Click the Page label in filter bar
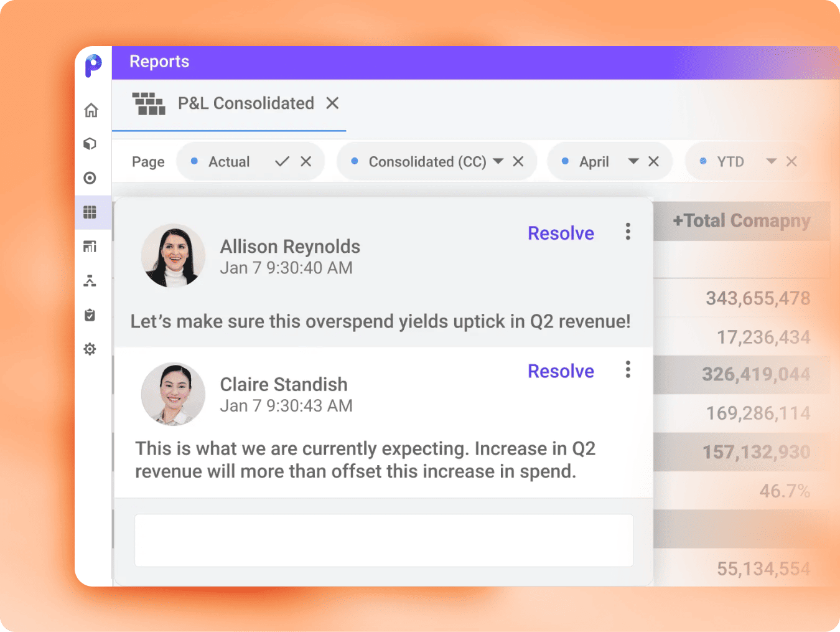This screenshot has height=632, width=840. tap(148, 162)
